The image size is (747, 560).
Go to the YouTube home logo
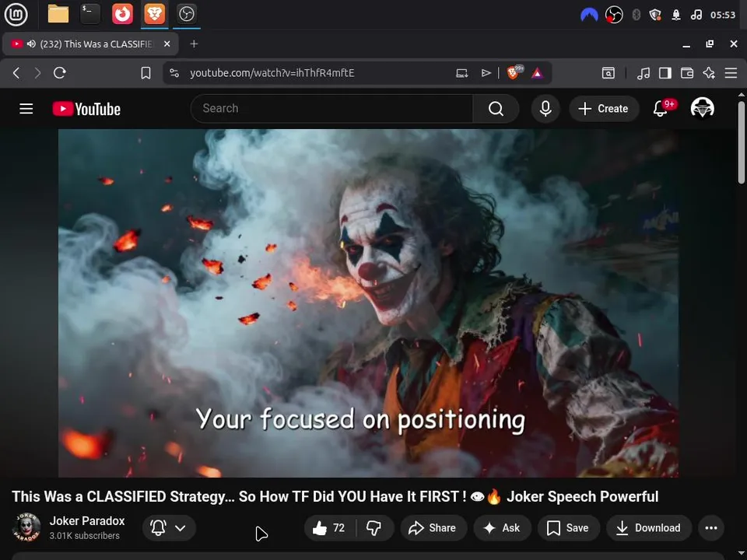tap(86, 109)
